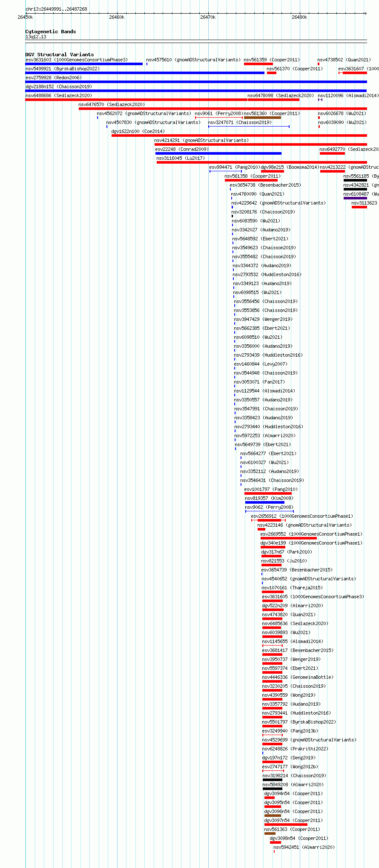The width and height of the screenshot is (379, 868).
Task: Click nsv1120096 Alsmadi2014 label
Action: click(348, 95)
